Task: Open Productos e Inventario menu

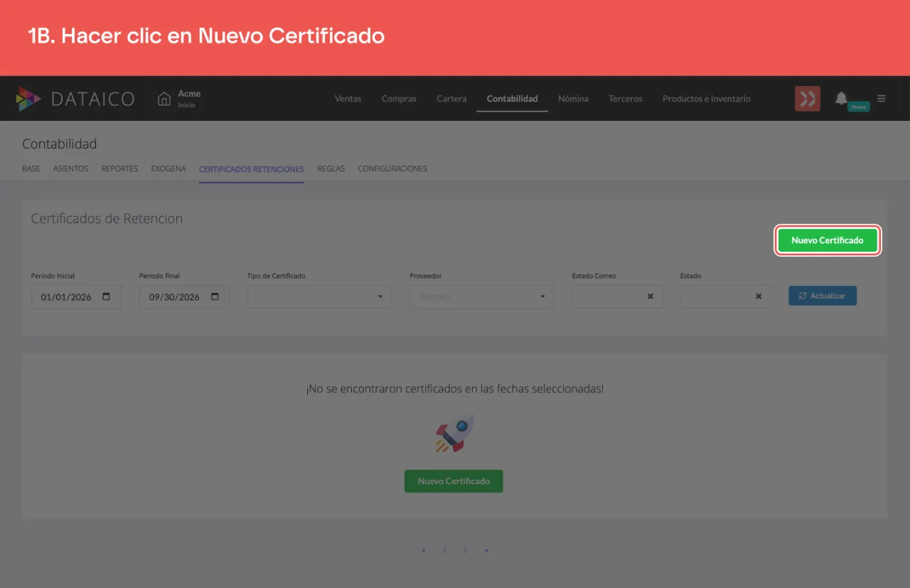Action: coord(707,99)
